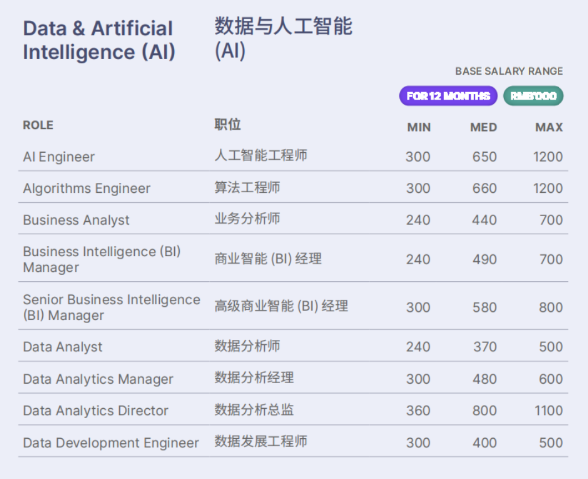588x479 pixels.
Task: Click Data Analytics Director median value 800
Action: (484, 411)
